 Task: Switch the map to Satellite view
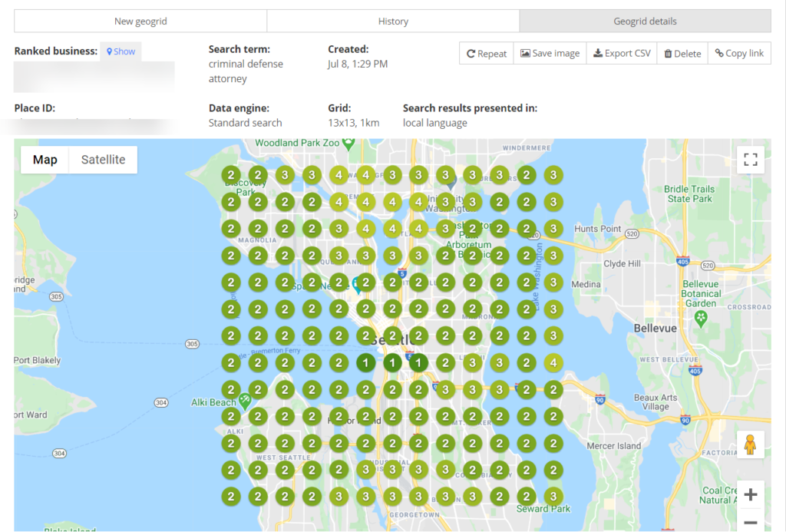pos(104,159)
